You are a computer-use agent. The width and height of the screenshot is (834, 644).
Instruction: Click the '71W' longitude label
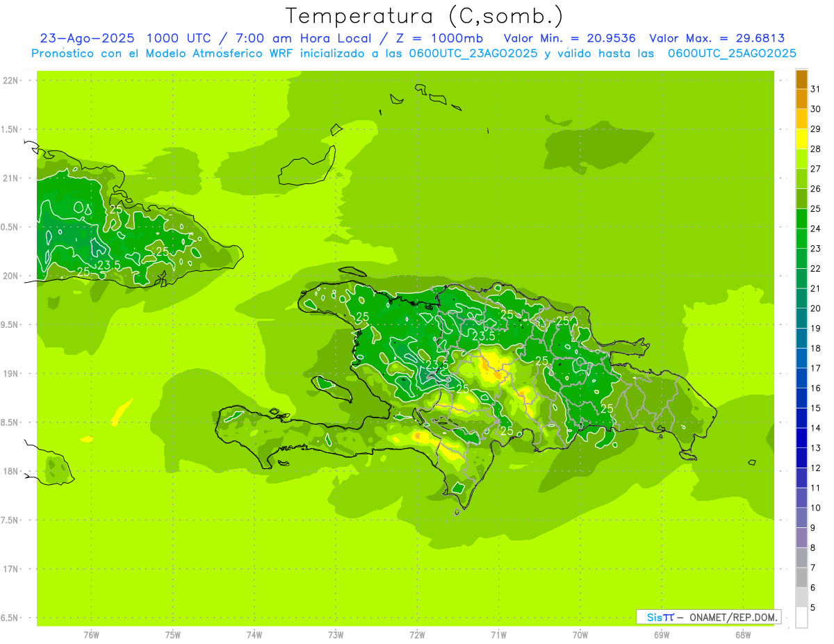498,634
